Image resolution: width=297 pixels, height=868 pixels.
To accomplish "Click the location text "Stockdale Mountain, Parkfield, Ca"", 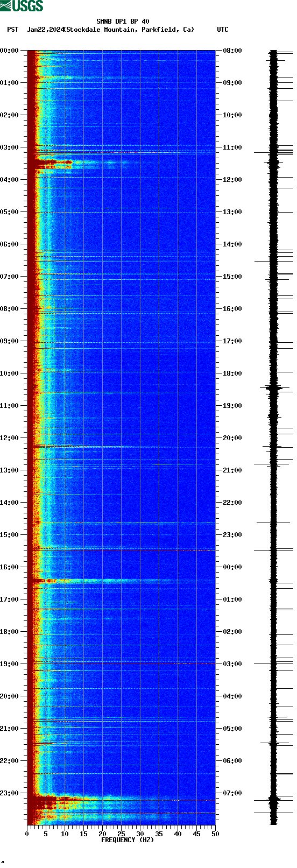I will pos(129,30).
